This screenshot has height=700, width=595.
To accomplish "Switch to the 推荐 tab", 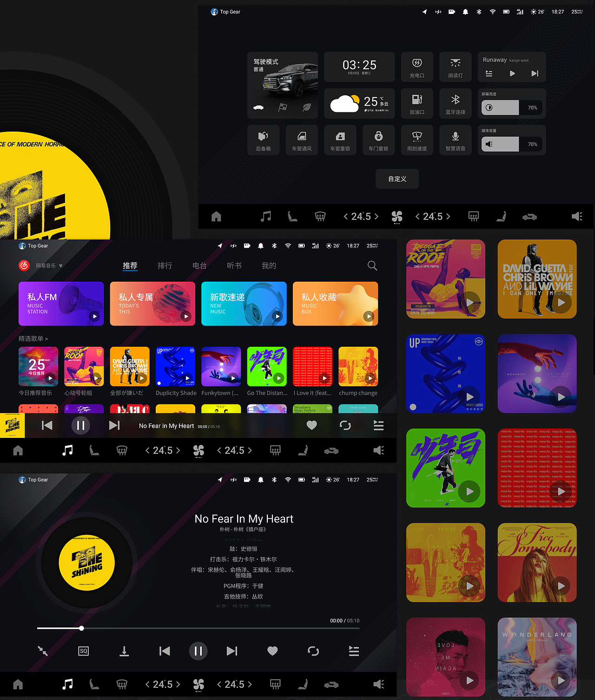I will 130,265.
